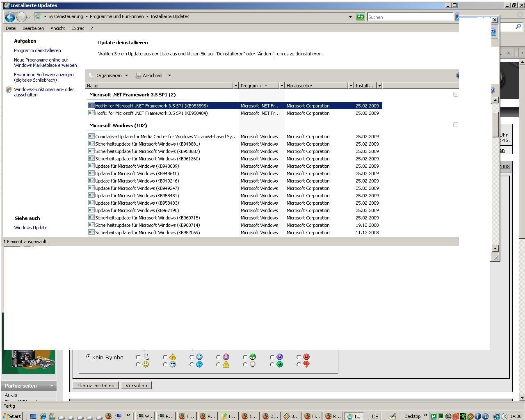The image size is (525, 420).
Task: Open the Datei menu
Action: pos(11,28)
